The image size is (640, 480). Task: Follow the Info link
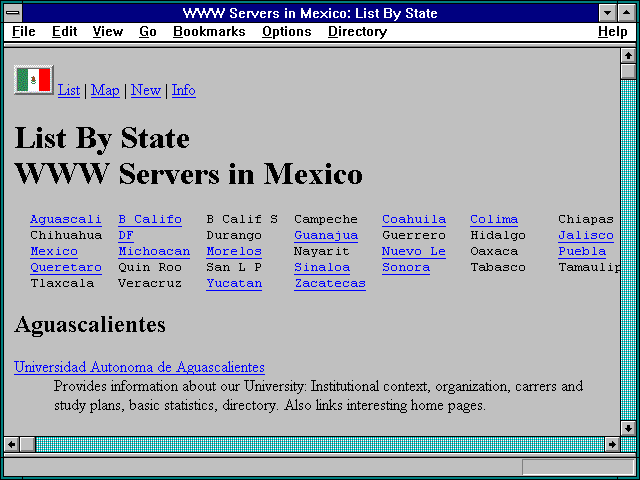tap(183, 90)
